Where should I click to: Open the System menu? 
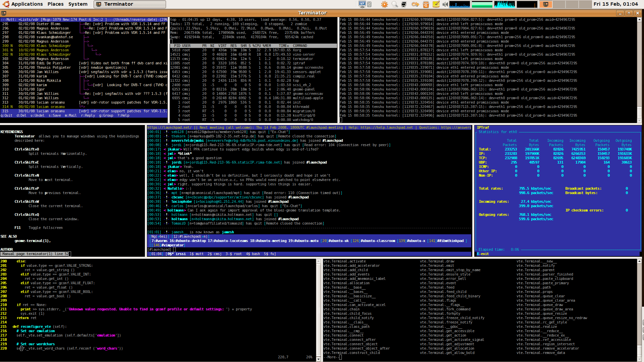point(78,4)
